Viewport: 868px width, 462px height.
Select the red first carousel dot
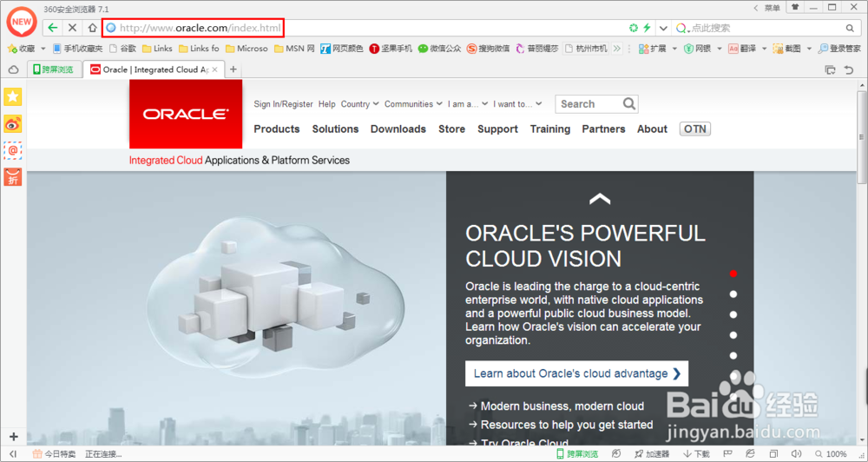733,273
